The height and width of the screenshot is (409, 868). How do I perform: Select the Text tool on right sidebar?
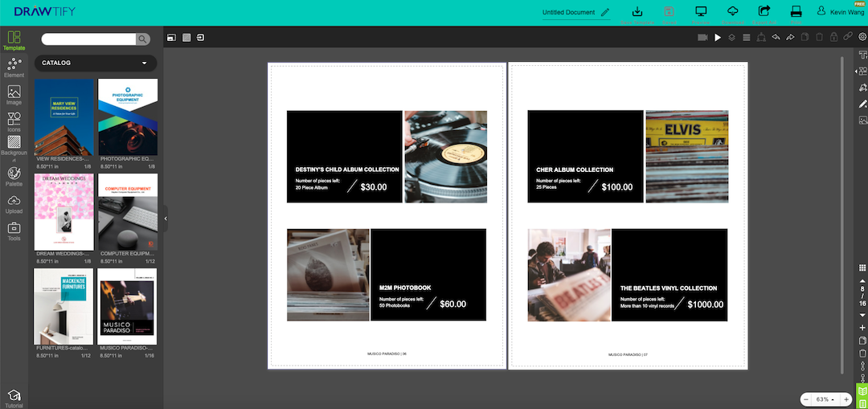pos(862,54)
